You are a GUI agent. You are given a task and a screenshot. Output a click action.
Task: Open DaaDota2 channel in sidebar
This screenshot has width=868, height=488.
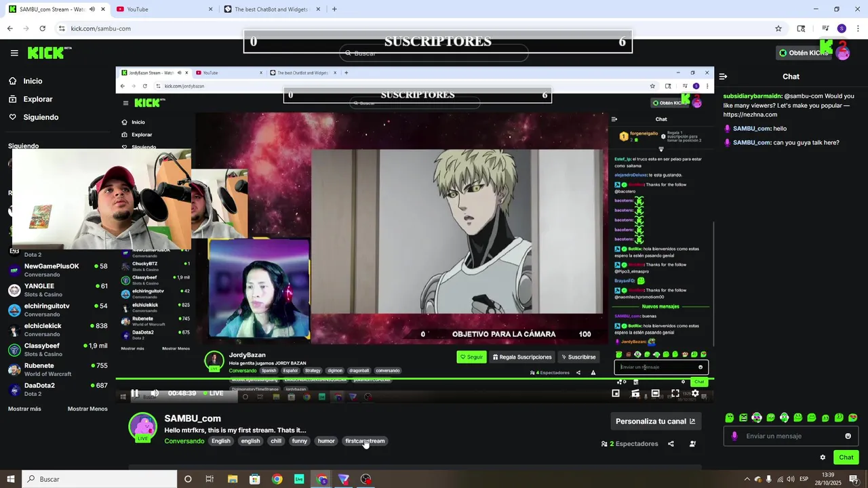58,389
